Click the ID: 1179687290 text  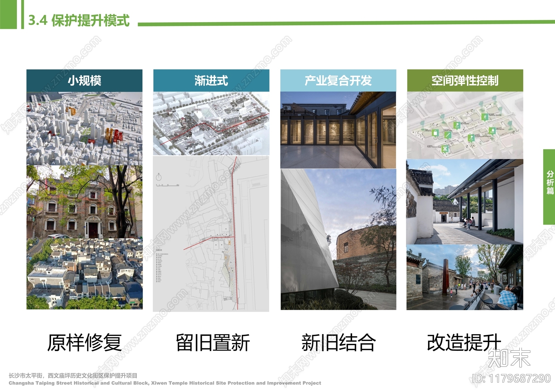click(511, 378)
